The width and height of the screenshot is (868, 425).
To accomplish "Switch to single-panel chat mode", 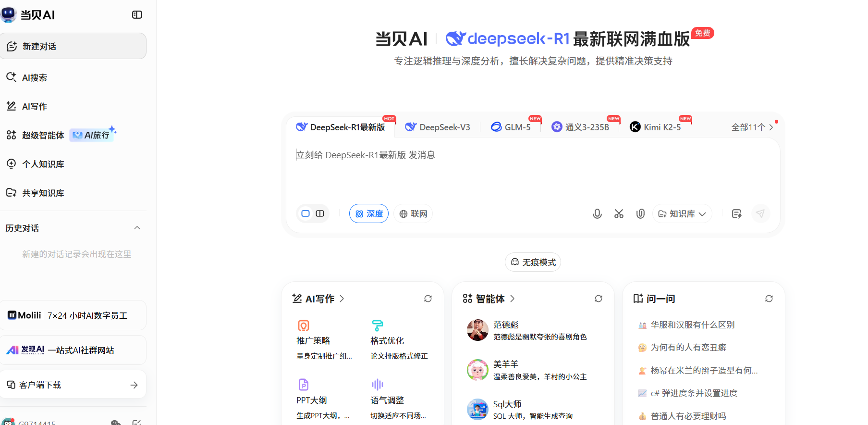I will pyautogui.click(x=306, y=213).
